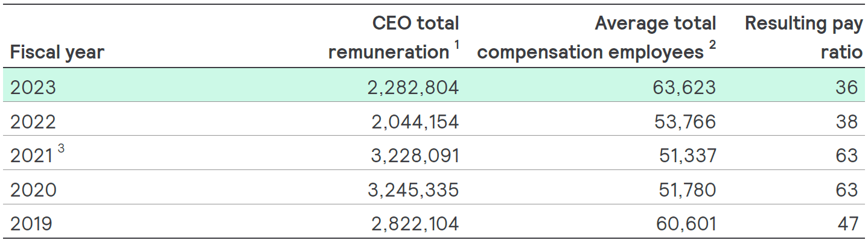Screen dimensions: 868x240
Task: Select the 2020 fiscal year cell
Action: (33, 190)
